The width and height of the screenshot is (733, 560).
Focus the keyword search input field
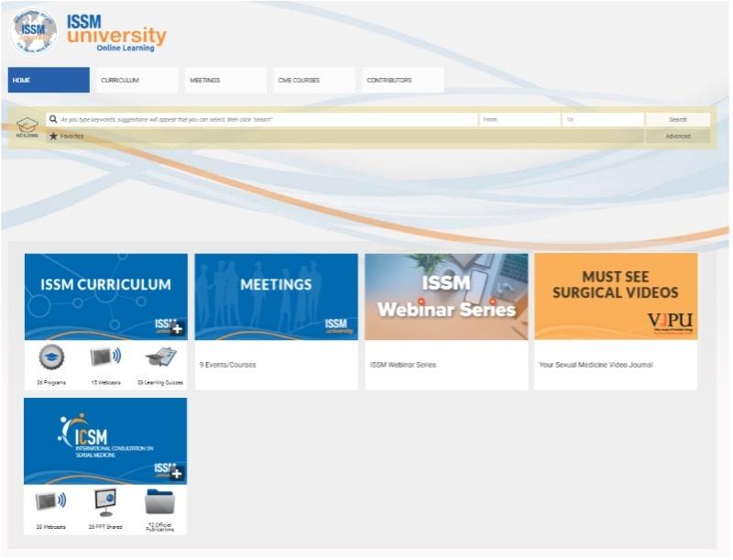tap(262, 120)
